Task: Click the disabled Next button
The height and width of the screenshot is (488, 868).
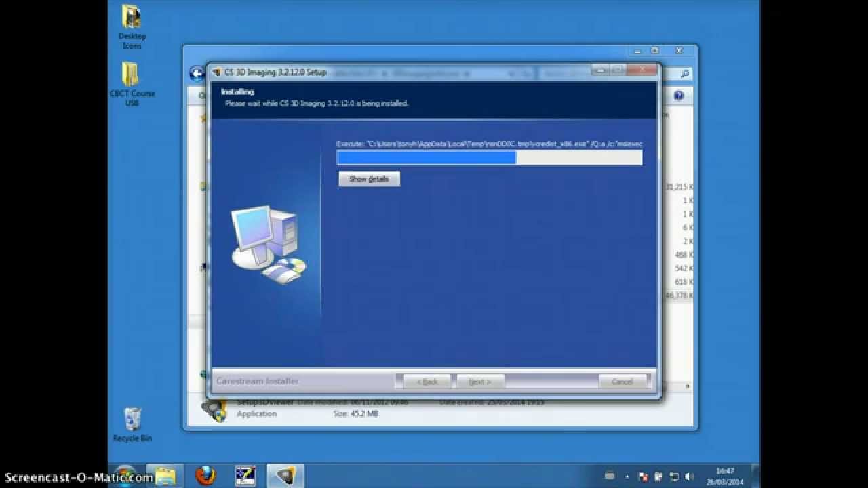Action: point(480,382)
